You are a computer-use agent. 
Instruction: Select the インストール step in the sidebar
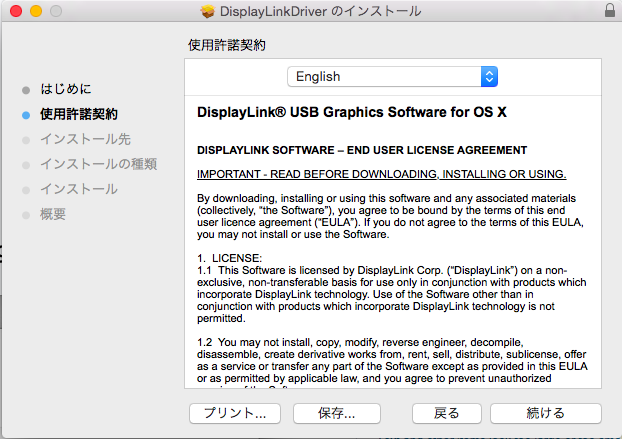pyautogui.click(x=79, y=189)
